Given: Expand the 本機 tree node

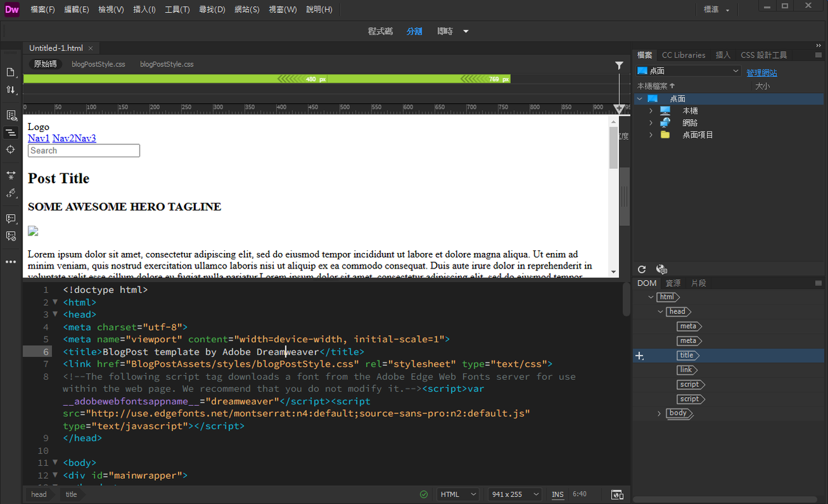Looking at the screenshot, I should pos(651,111).
